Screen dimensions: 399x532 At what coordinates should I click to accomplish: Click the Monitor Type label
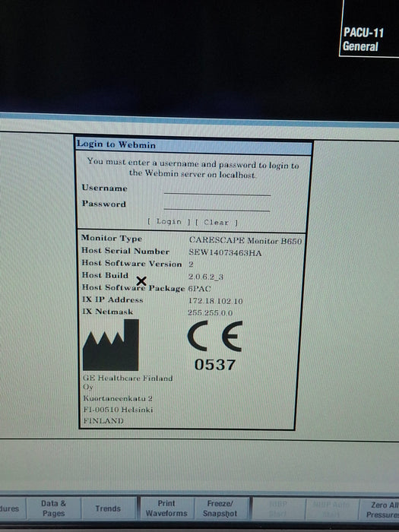pyautogui.click(x=111, y=238)
